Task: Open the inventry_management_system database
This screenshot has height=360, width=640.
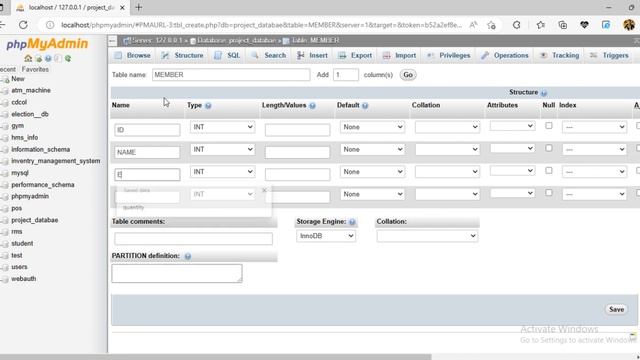Action: 56,161
